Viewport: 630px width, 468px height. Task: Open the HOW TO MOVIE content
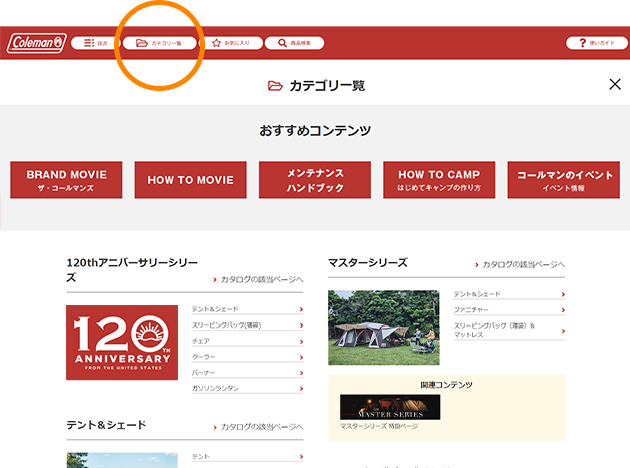click(190, 180)
